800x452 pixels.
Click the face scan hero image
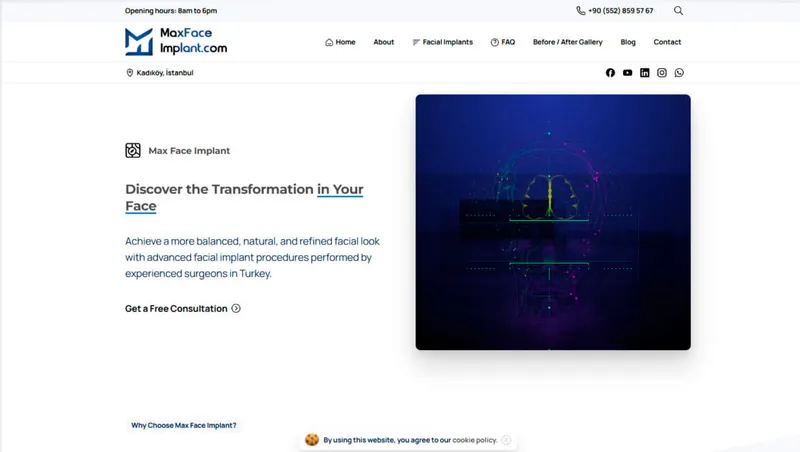tap(553, 222)
